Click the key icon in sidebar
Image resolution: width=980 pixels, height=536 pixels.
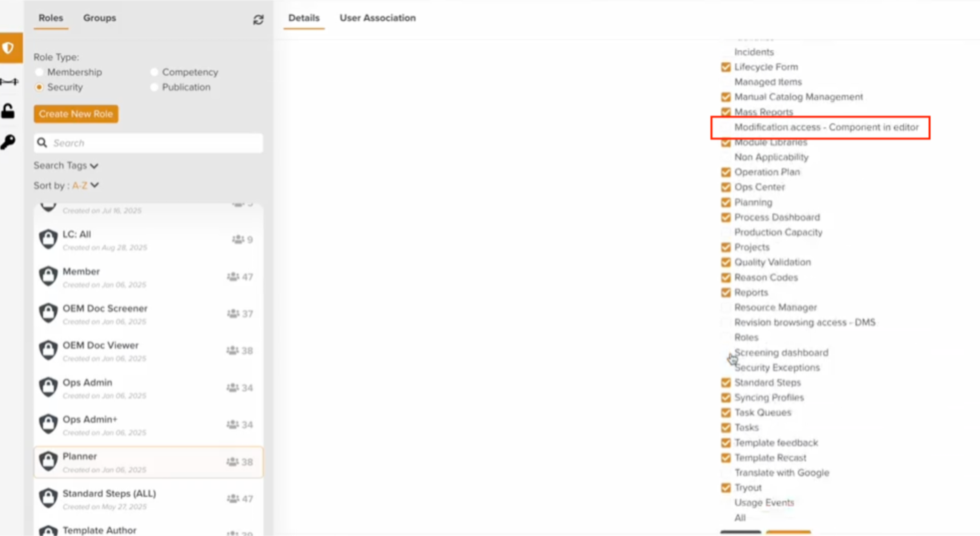(x=8, y=142)
